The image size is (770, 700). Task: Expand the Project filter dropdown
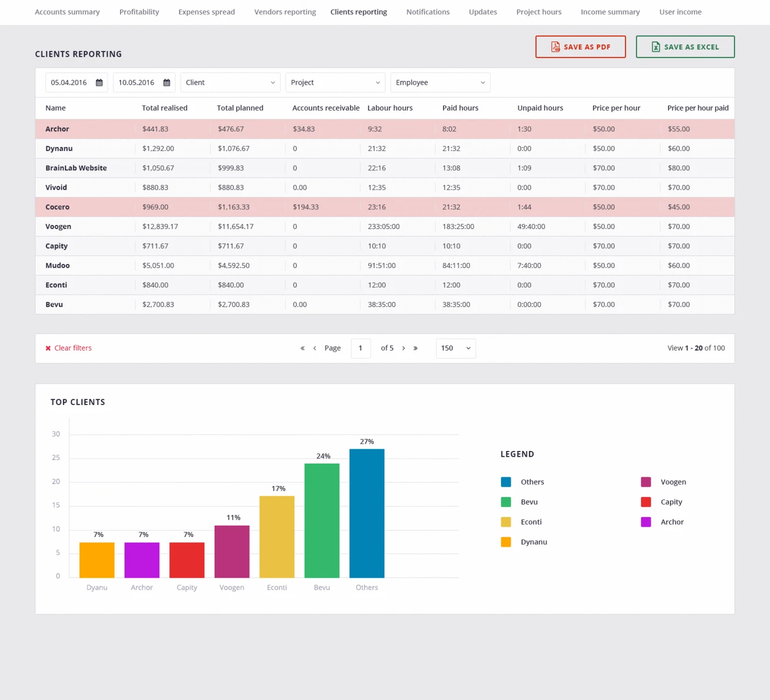(x=335, y=83)
